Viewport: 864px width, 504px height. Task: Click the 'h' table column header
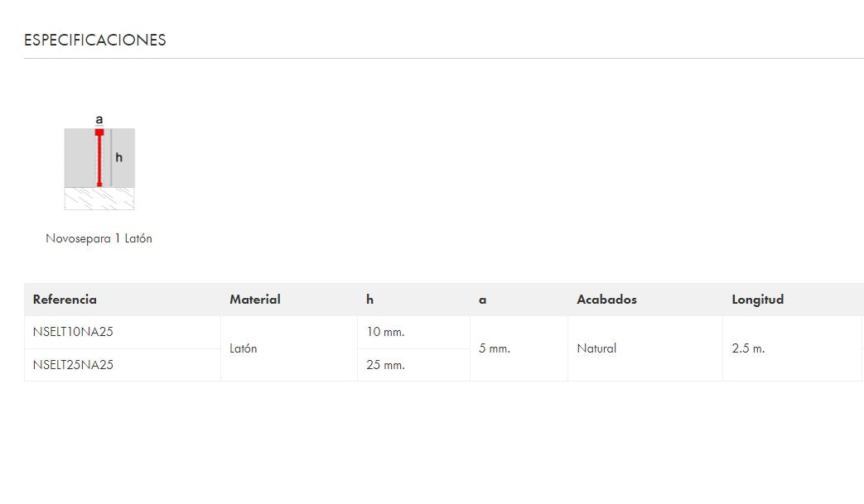[369, 300]
